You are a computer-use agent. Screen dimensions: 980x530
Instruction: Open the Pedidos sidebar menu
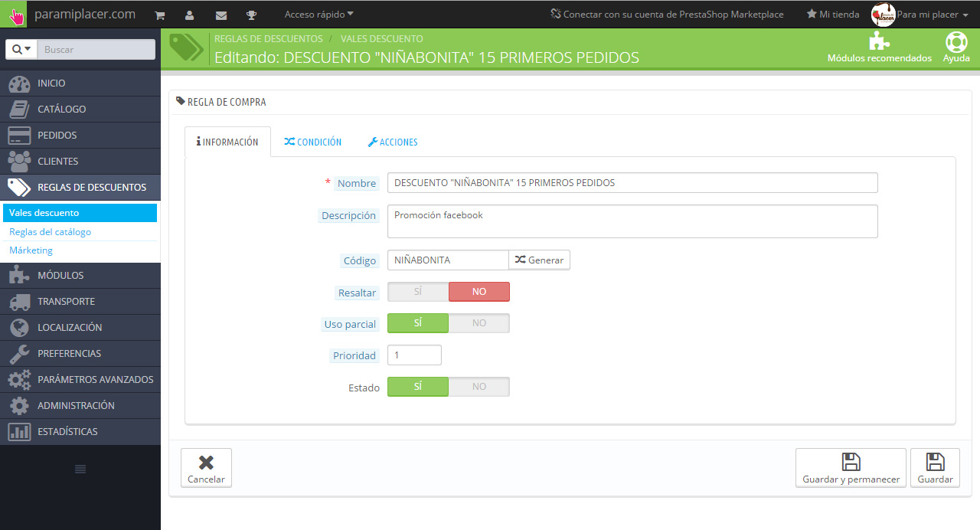click(80, 135)
